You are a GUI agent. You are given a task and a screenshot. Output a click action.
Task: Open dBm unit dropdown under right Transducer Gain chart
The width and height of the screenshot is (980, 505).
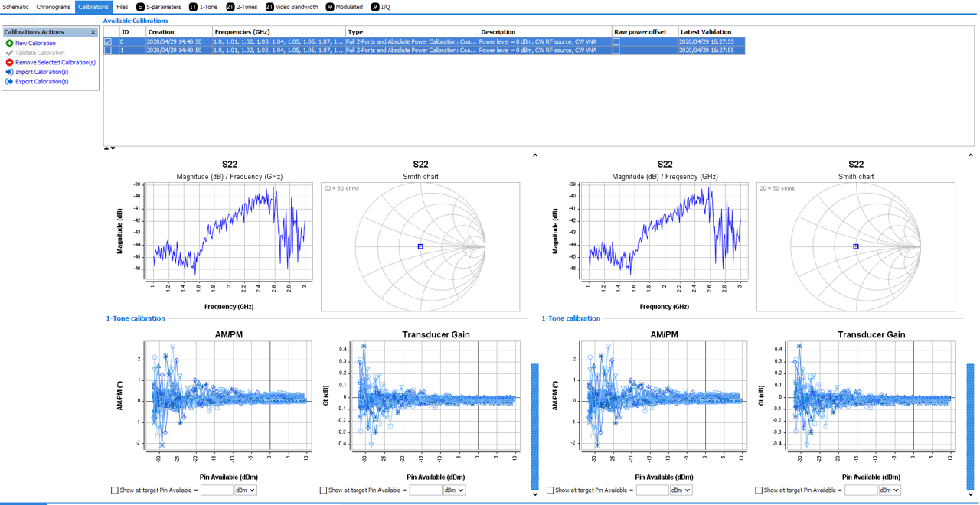coord(890,490)
